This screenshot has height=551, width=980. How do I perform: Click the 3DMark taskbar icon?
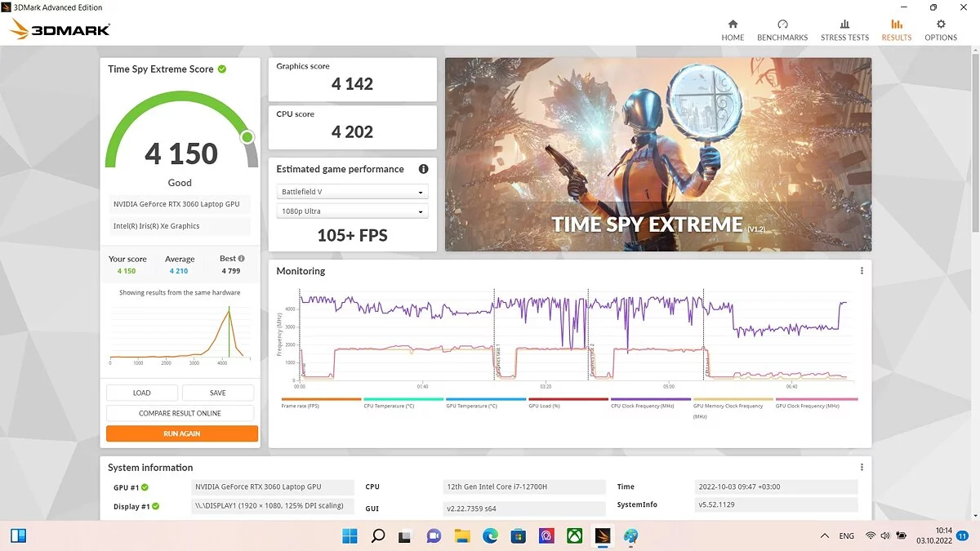603,536
